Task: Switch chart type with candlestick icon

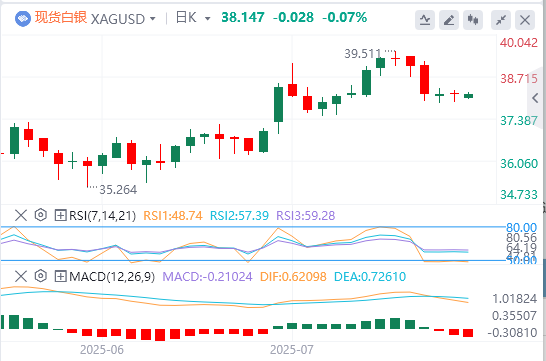Action: [x=473, y=20]
